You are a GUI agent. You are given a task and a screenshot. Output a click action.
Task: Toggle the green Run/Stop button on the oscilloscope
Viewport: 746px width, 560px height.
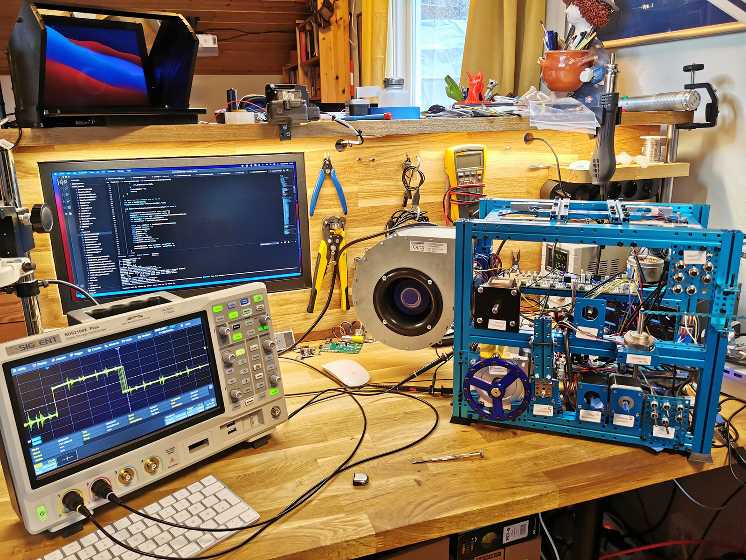258,298
